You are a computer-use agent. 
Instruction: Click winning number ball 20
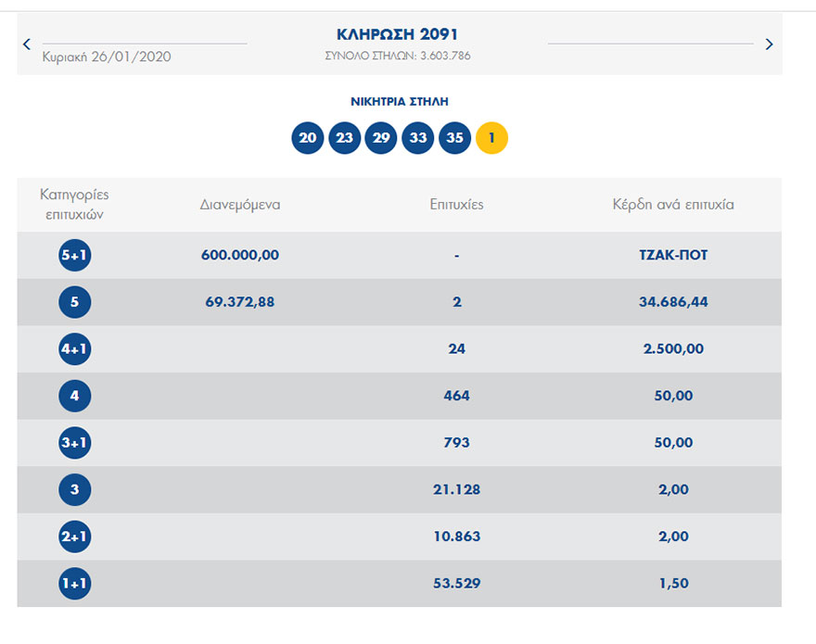tap(308, 138)
